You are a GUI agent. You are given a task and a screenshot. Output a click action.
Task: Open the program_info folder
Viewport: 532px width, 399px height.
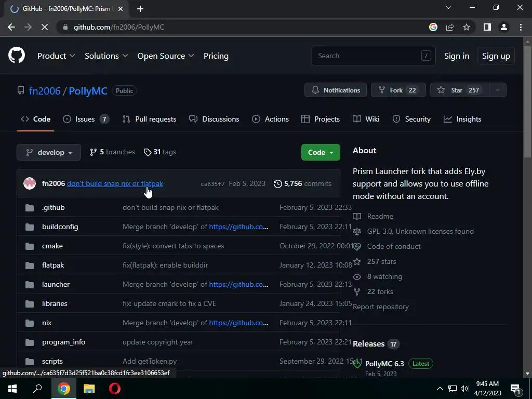coord(63,342)
